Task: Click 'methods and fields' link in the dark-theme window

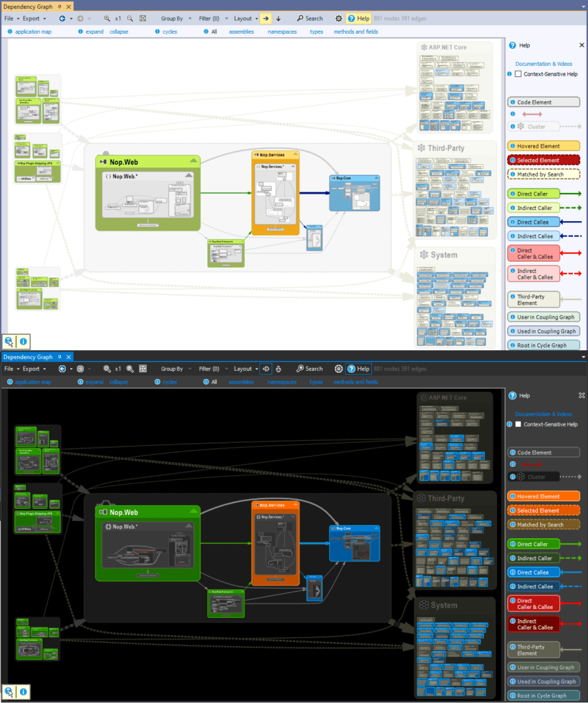Action: [355, 382]
